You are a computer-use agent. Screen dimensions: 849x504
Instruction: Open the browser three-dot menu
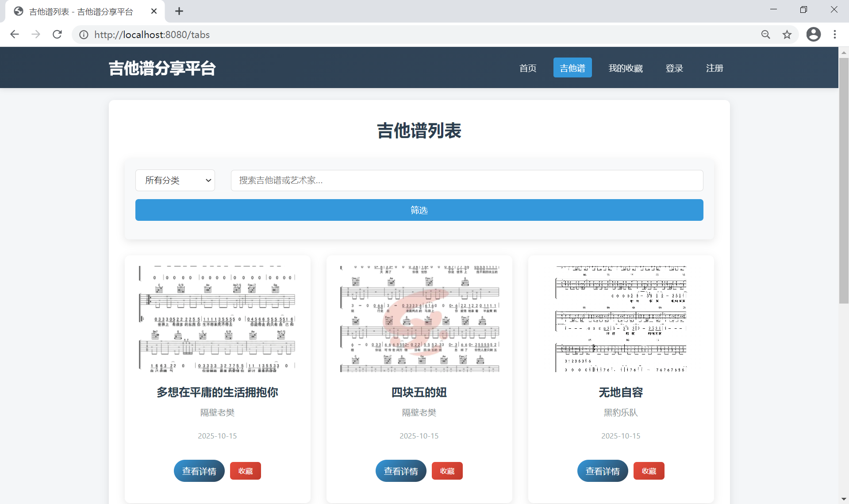coord(834,35)
